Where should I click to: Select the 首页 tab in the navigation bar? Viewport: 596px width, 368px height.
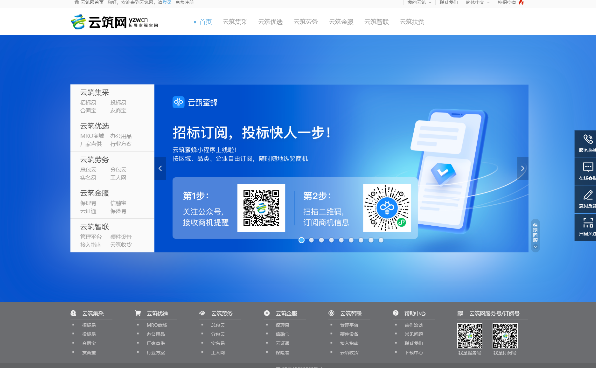click(205, 22)
